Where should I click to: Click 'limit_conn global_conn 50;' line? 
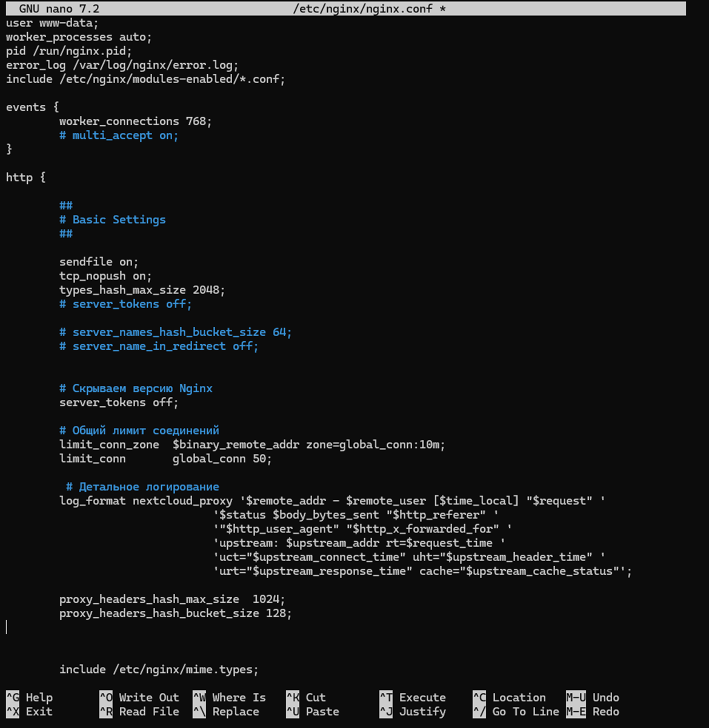click(166, 459)
